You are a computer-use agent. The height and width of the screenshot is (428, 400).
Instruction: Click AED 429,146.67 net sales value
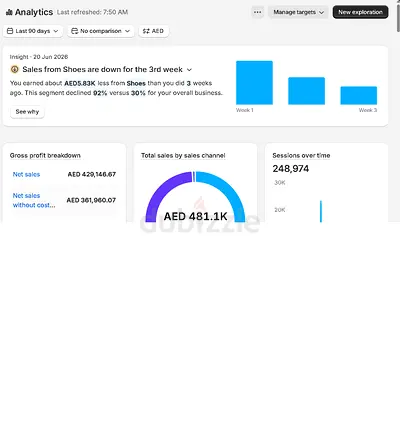click(x=92, y=174)
